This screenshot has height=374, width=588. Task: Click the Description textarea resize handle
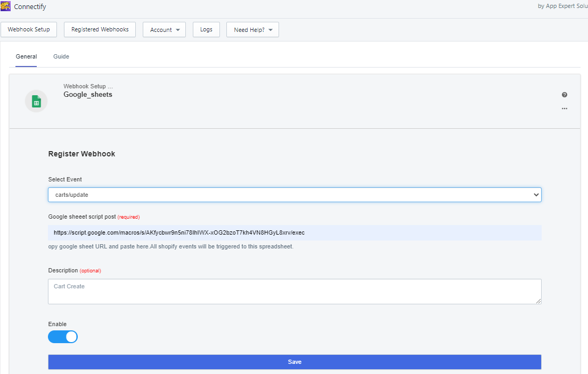538,301
